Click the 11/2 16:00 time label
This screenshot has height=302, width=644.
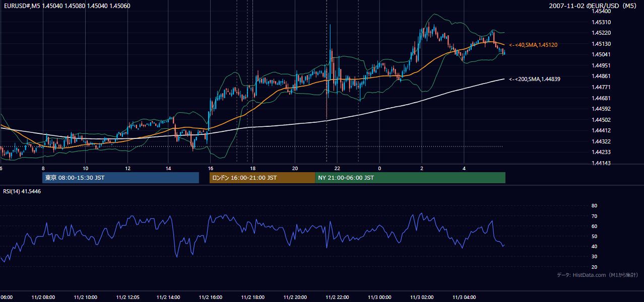[x=210, y=297]
